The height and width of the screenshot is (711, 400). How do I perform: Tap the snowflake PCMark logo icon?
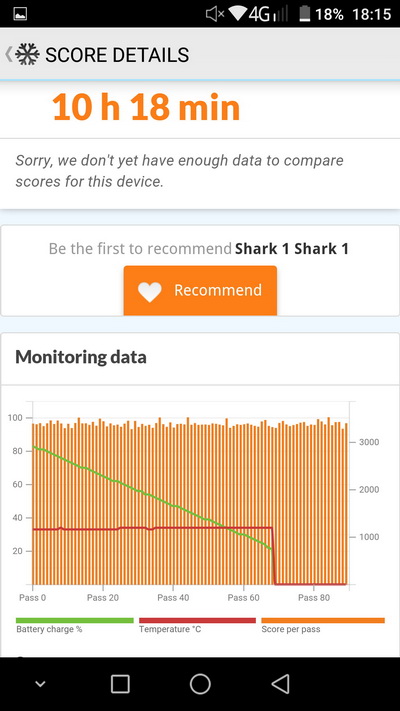click(x=27, y=54)
